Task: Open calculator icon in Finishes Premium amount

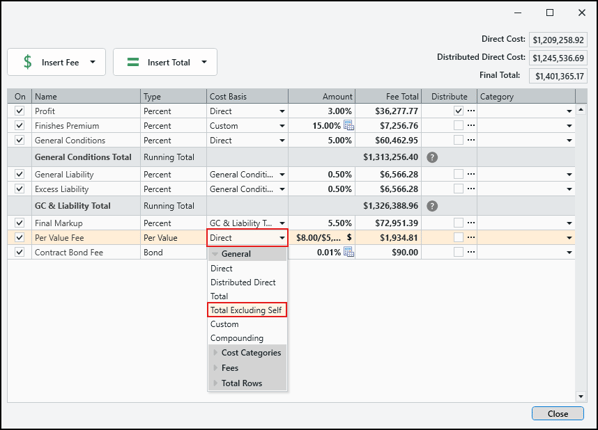Action: (349, 126)
